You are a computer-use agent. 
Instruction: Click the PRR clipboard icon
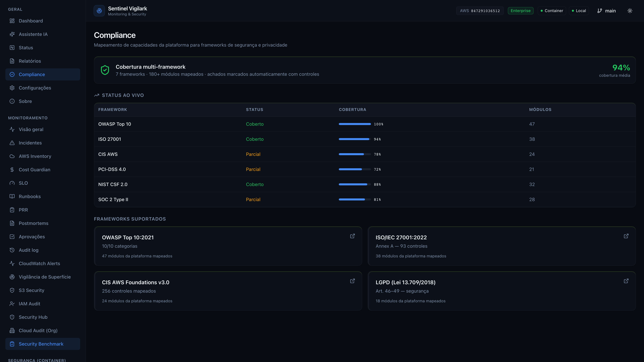point(12,210)
